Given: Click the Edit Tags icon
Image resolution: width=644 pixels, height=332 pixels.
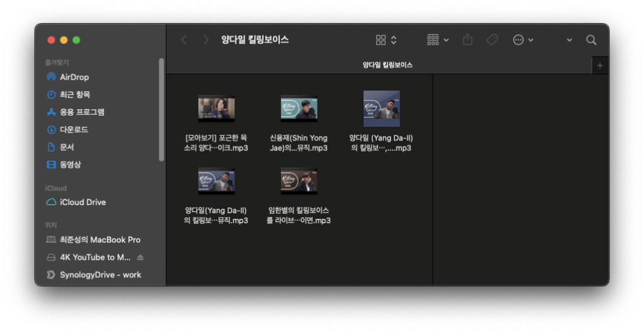Looking at the screenshot, I should coord(492,40).
